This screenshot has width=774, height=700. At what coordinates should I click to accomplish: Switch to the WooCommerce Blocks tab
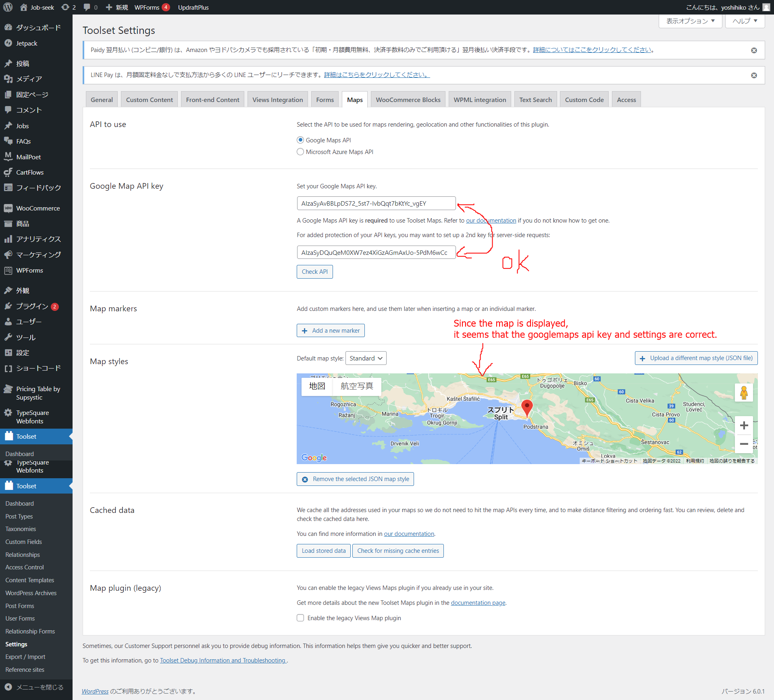(408, 100)
